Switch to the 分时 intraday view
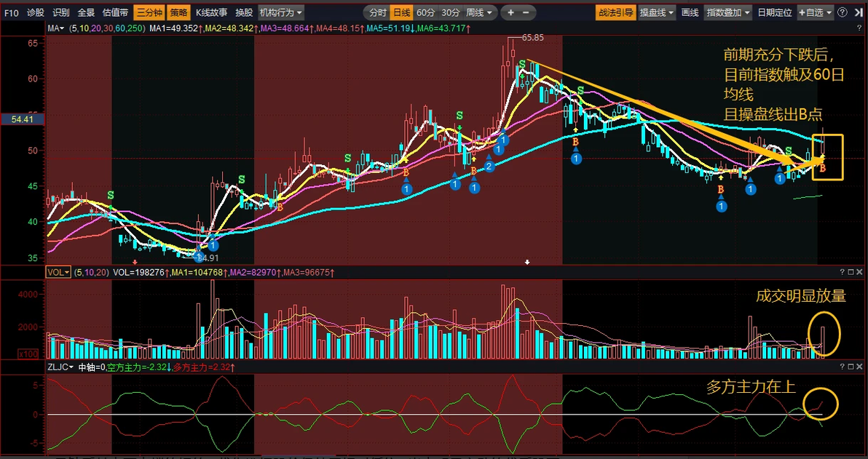 coord(377,12)
